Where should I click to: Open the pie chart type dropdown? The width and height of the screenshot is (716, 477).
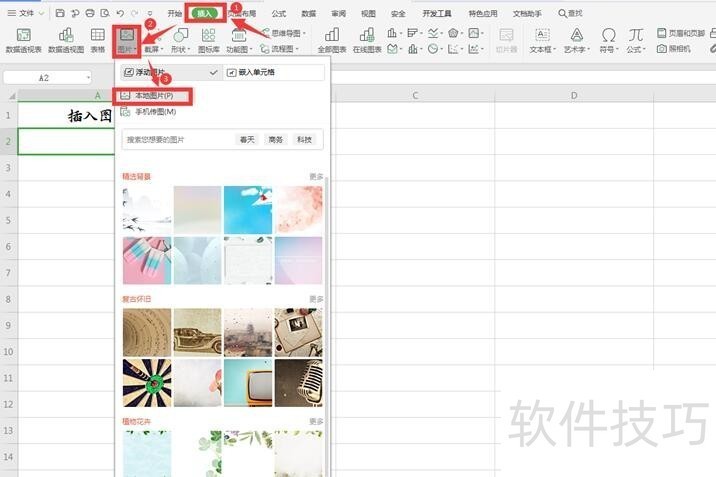(435, 48)
